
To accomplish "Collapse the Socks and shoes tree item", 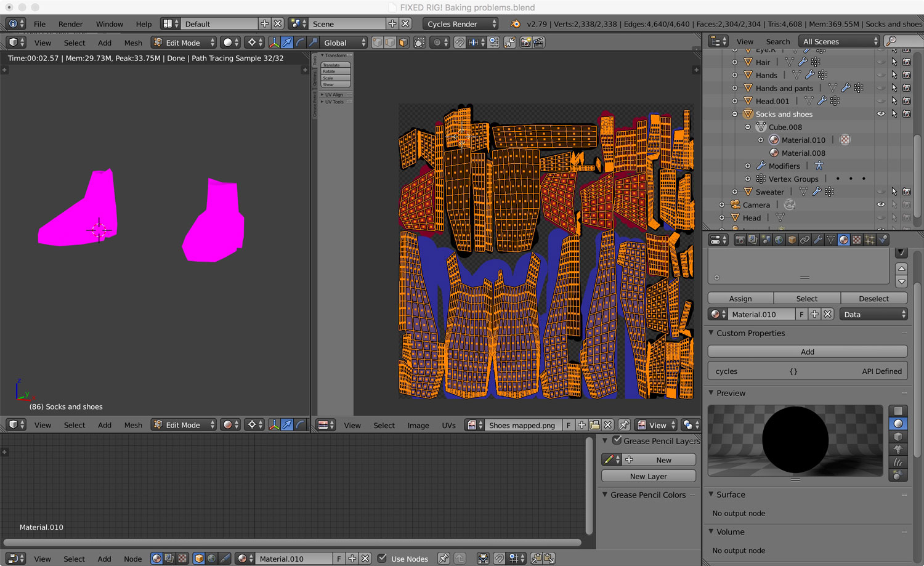I will [735, 114].
